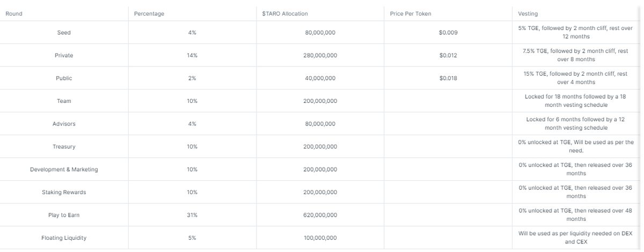
Task: Click the 620,000,000 allocation value
Action: 320,215
